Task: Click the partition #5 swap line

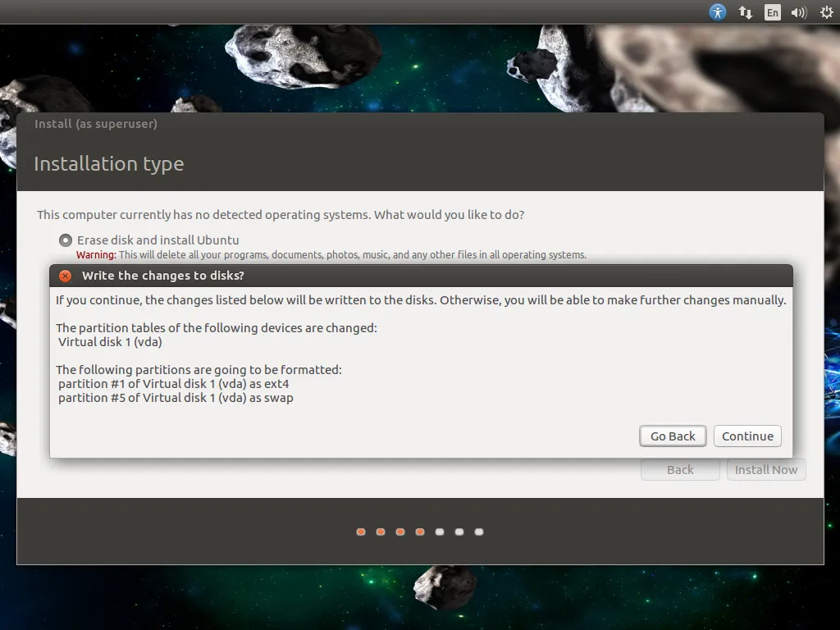Action: click(176, 398)
